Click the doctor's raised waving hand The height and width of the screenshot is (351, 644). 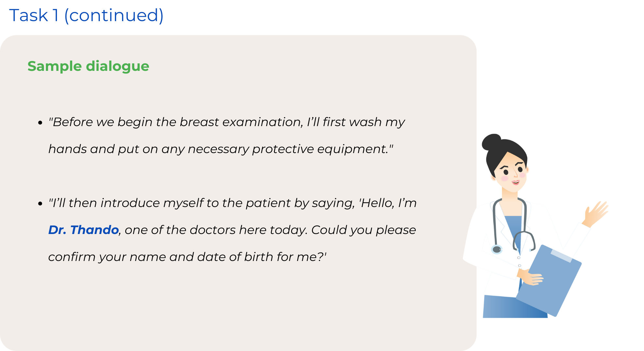(595, 214)
